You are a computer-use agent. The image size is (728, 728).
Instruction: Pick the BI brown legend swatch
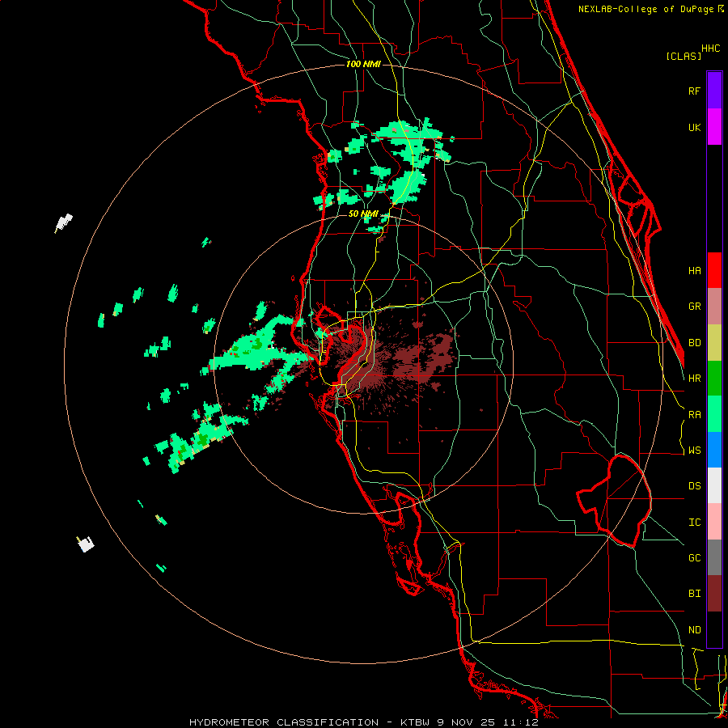[714, 594]
